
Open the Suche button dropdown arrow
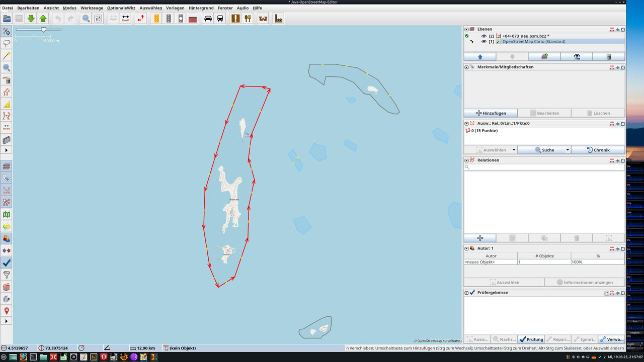click(568, 150)
